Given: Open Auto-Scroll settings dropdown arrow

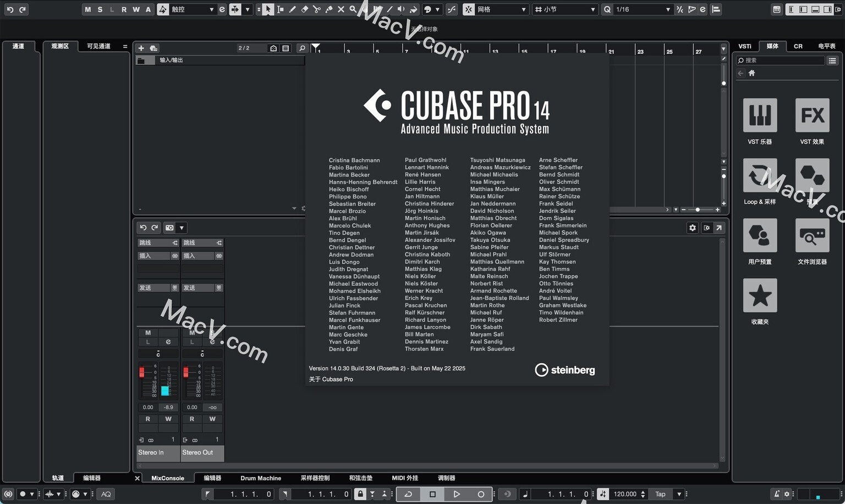Looking at the screenshot, I should [248, 9].
